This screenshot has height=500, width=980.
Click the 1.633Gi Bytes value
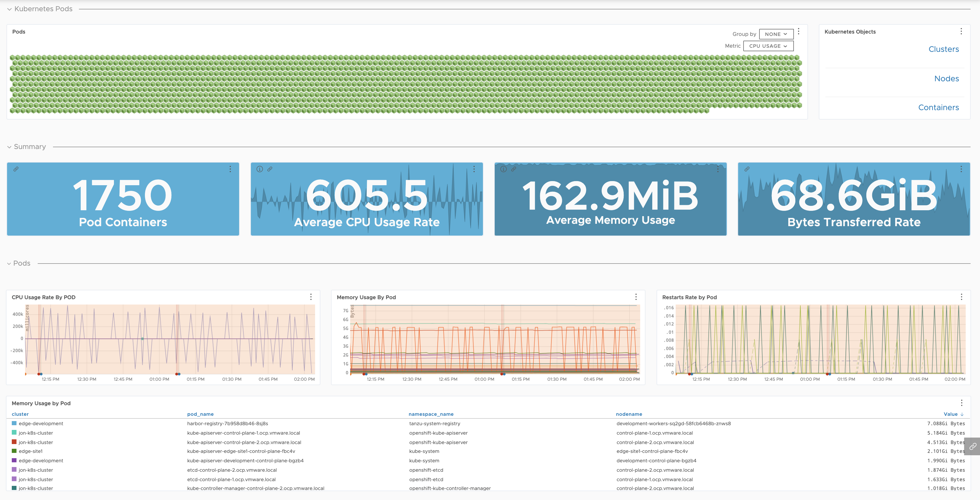(946, 479)
